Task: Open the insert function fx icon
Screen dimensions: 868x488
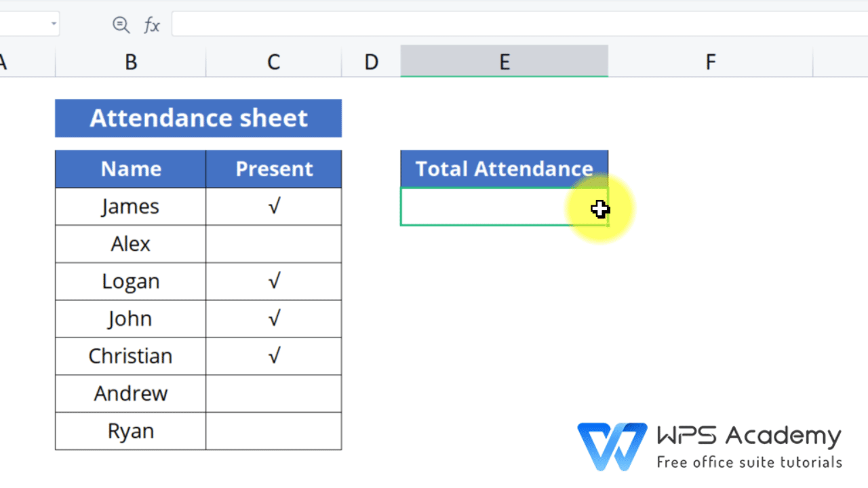Action: pyautogui.click(x=152, y=26)
